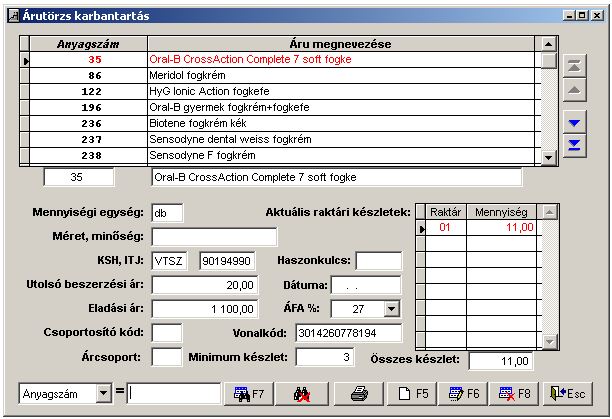
Task: Exit the window with the Esc button
Action: 568,394
